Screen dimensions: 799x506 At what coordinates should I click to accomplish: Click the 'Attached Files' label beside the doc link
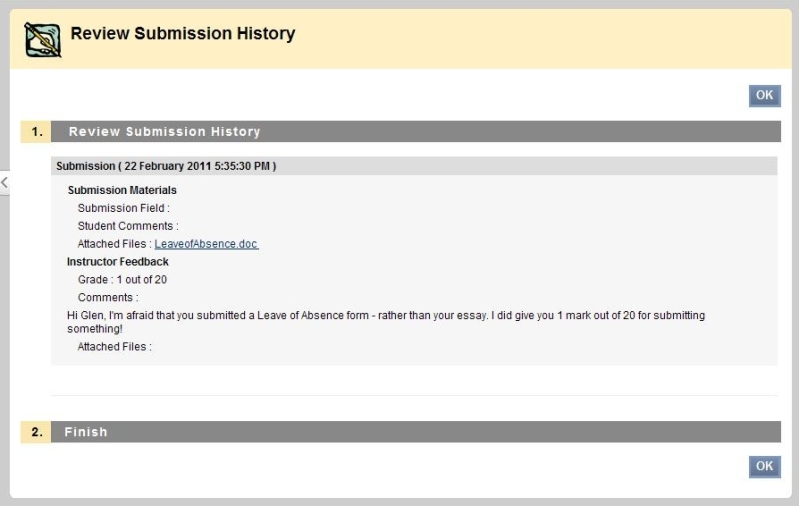click(114, 244)
